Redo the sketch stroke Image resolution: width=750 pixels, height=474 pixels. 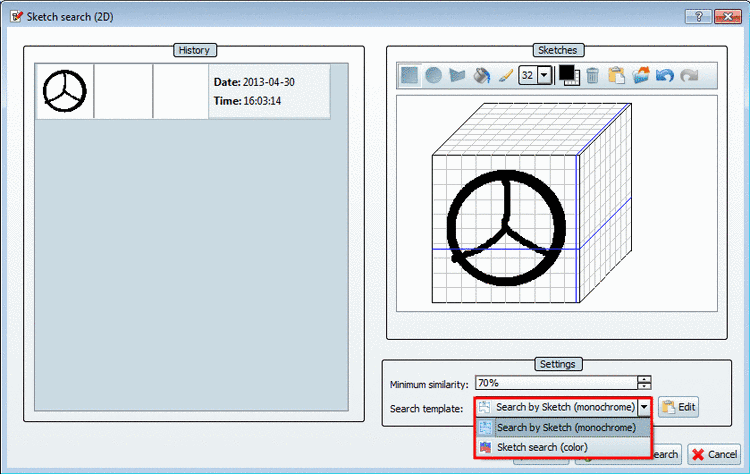click(689, 75)
